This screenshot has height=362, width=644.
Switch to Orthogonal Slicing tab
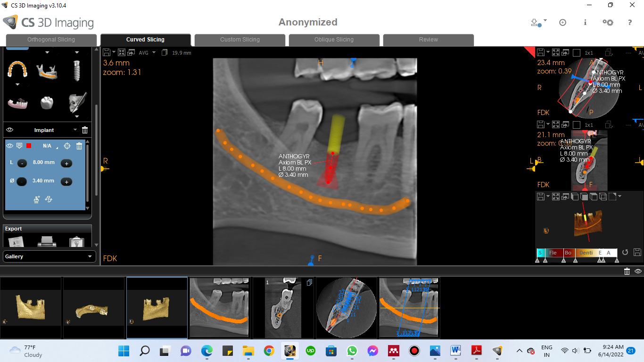[51, 40]
